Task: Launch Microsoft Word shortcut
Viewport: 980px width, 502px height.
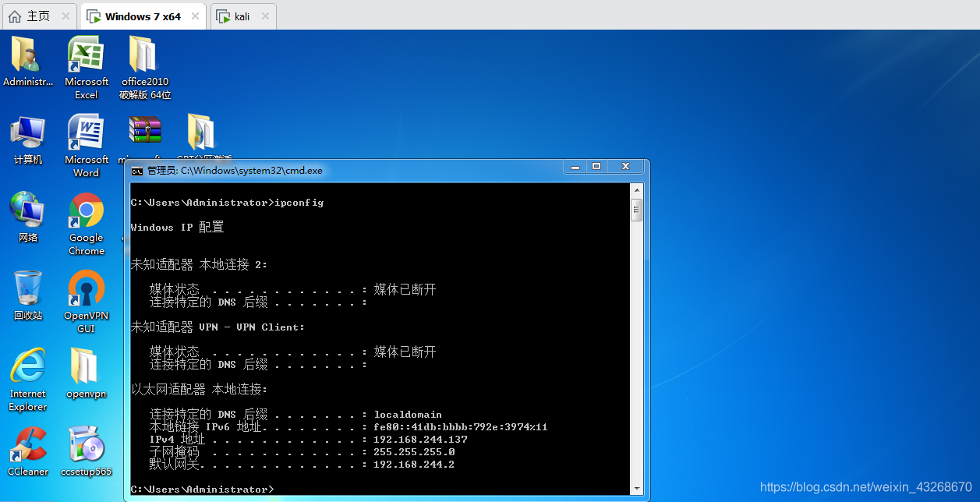Action: click(86, 133)
